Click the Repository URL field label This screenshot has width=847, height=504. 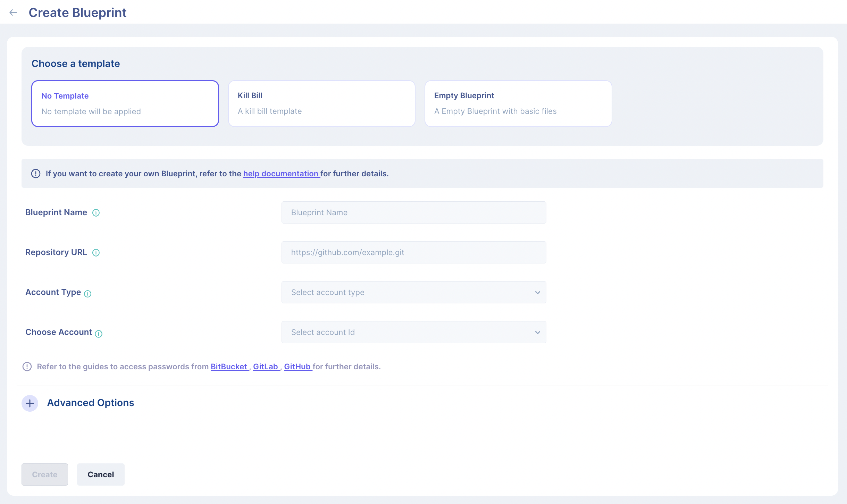point(56,252)
